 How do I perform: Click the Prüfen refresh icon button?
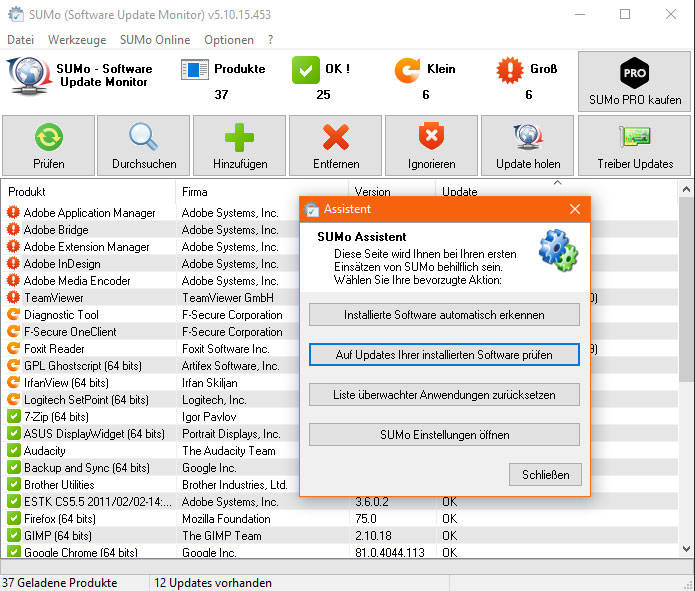tap(49, 146)
